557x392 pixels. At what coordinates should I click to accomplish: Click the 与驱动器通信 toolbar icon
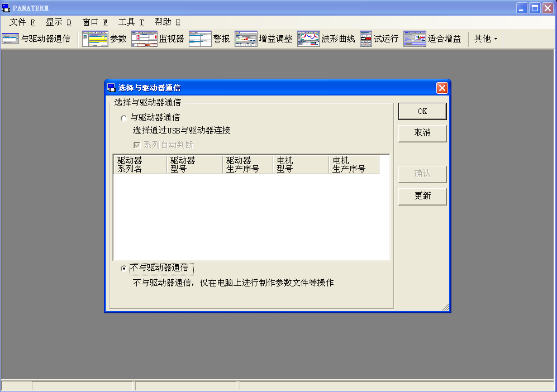[x=11, y=39]
